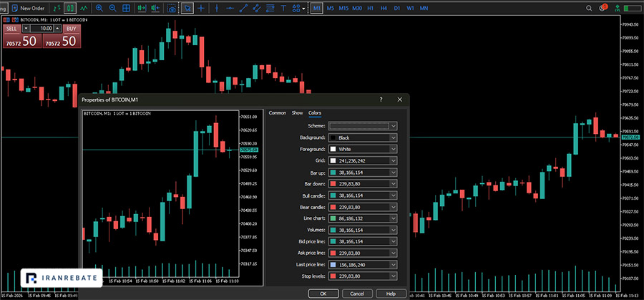Click the Cancel button
This screenshot has height=300, width=644.
point(357,294)
